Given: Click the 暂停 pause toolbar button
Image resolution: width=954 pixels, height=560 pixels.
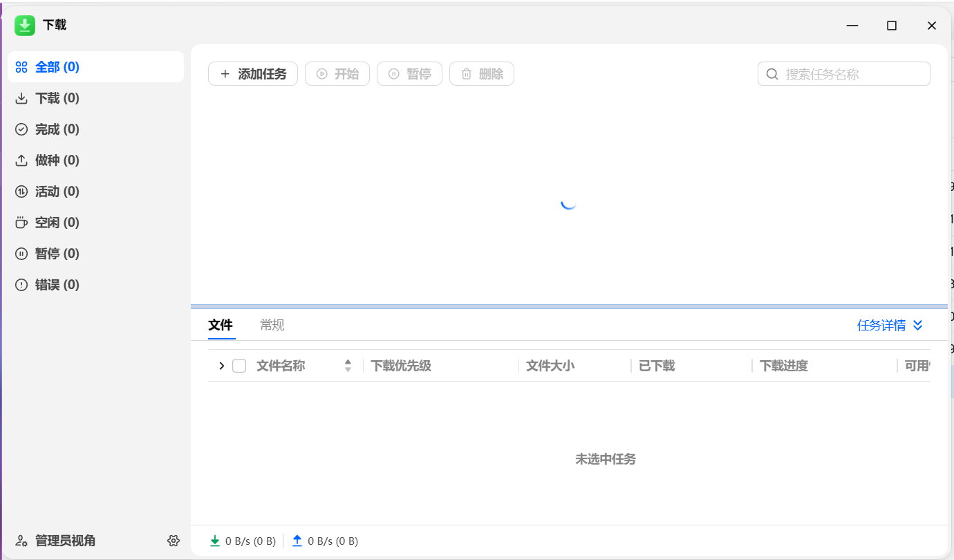Looking at the screenshot, I should [x=409, y=74].
